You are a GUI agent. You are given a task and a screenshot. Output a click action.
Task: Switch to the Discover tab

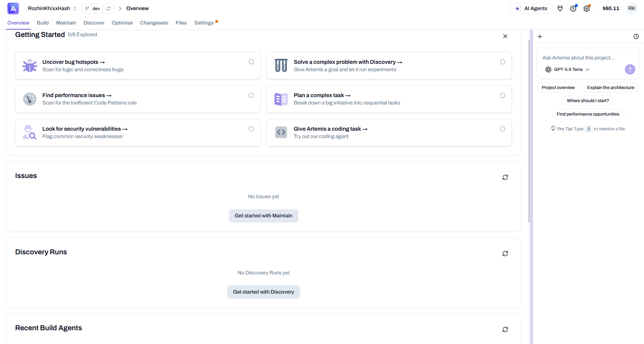click(x=94, y=23)
